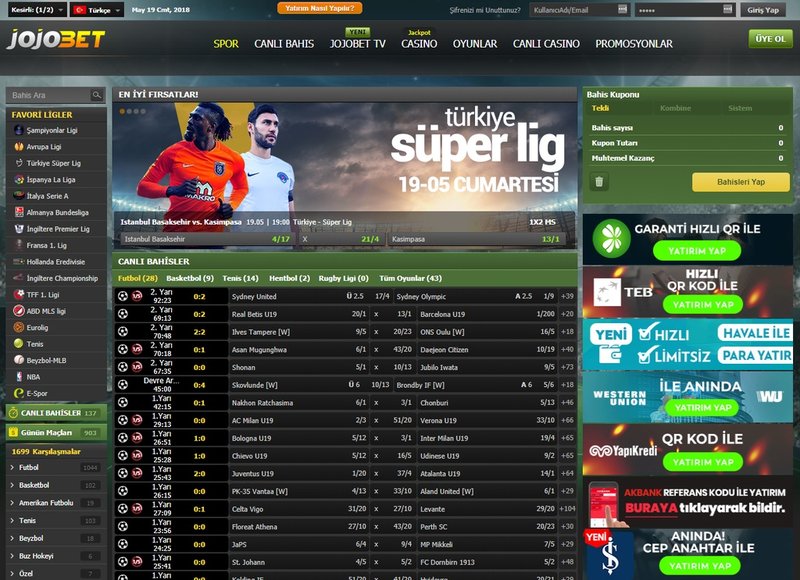Image resolution: width=800 pixels, height=580 pixels.
Task: Expand the Basketbol category in sidebar
Action: (x=12, y=485)
